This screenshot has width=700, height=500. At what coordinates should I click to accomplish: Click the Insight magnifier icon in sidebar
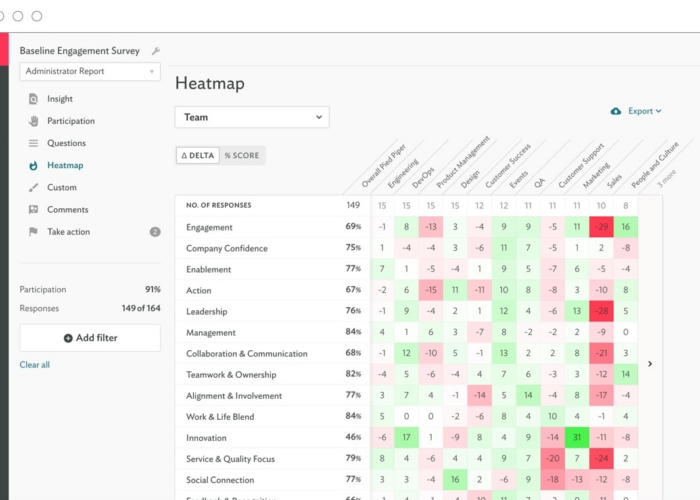[33, 99]
